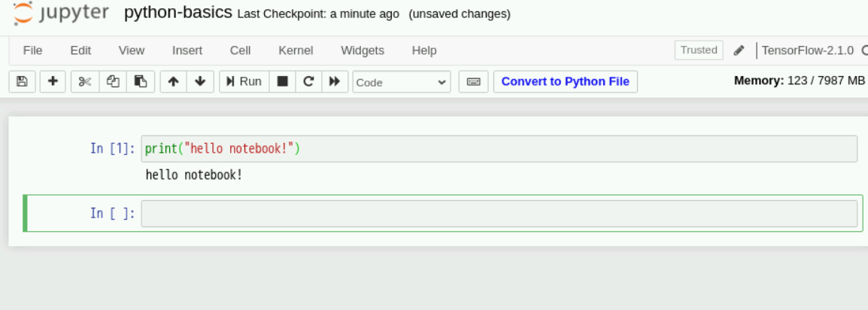
Task: Open the Widgets menu
Action: [363, 50]
